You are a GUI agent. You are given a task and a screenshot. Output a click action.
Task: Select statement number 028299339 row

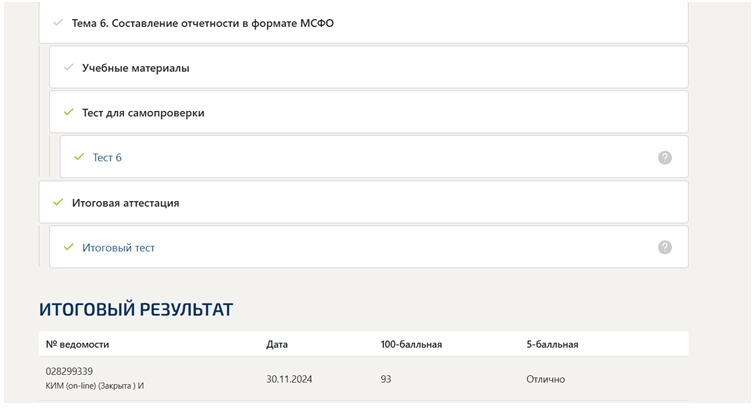tap(364, 378)
